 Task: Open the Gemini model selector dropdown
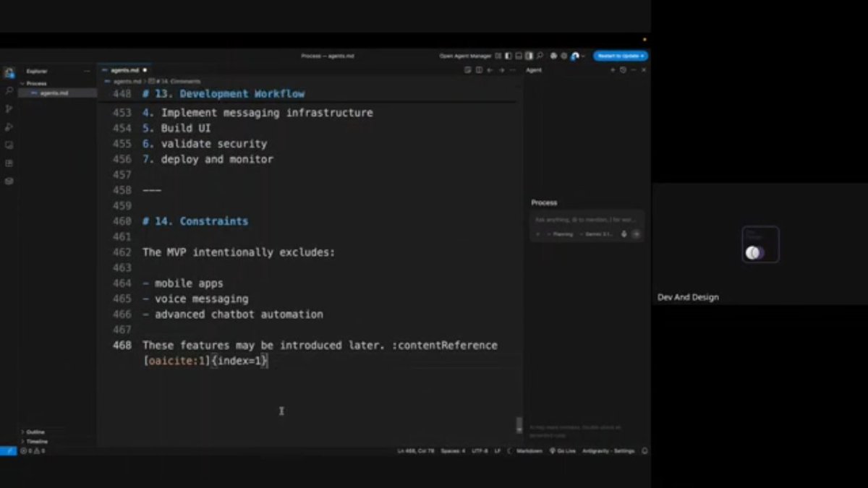(596, 234)
